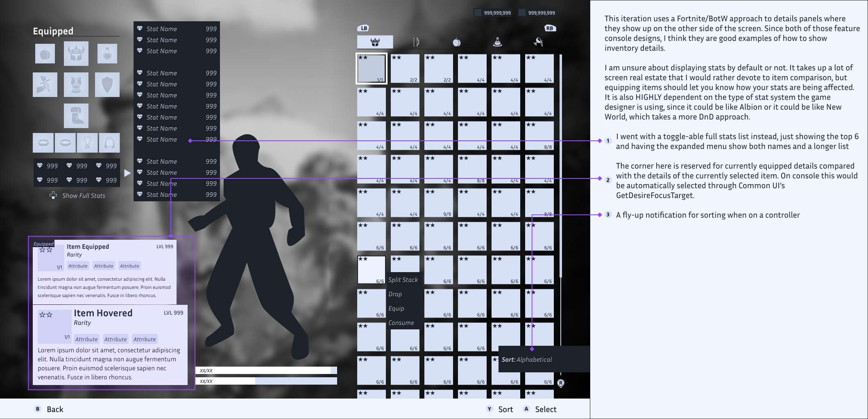Image resolution: width=868 pixels, height=419 pixels.
Task: Select the equipped shield slot
Action: (107, 85)
